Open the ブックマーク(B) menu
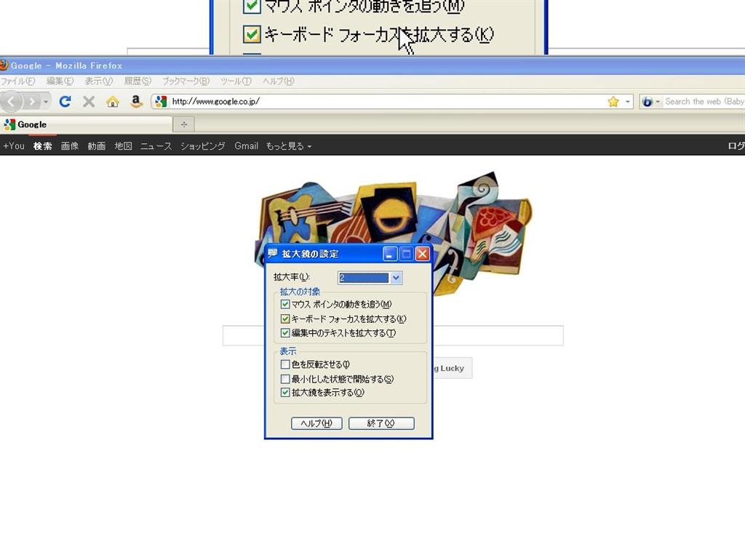 pyautogui.click(x=186, y=81)
